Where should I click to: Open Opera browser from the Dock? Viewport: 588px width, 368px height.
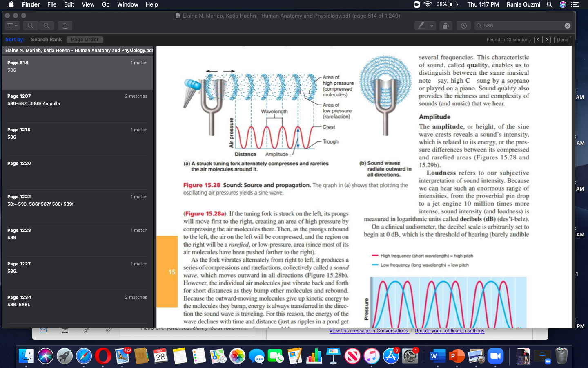[x=103, y=356]
